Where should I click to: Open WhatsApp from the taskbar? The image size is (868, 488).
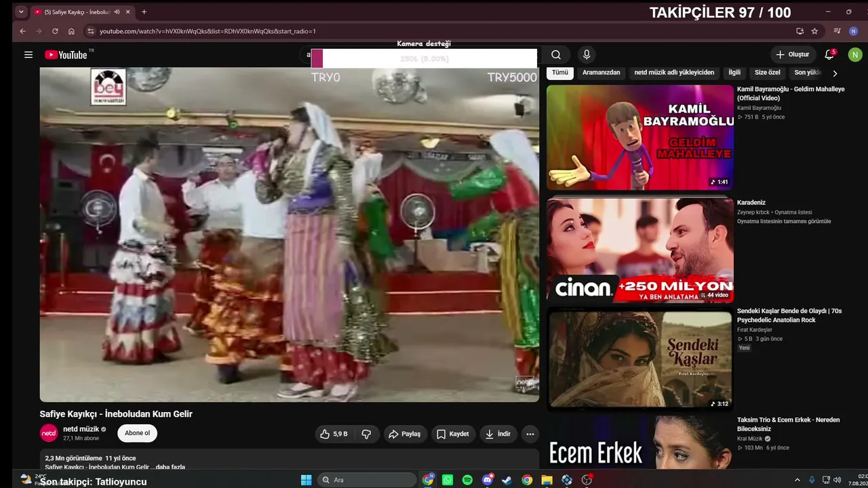click(x=448, y=480)
